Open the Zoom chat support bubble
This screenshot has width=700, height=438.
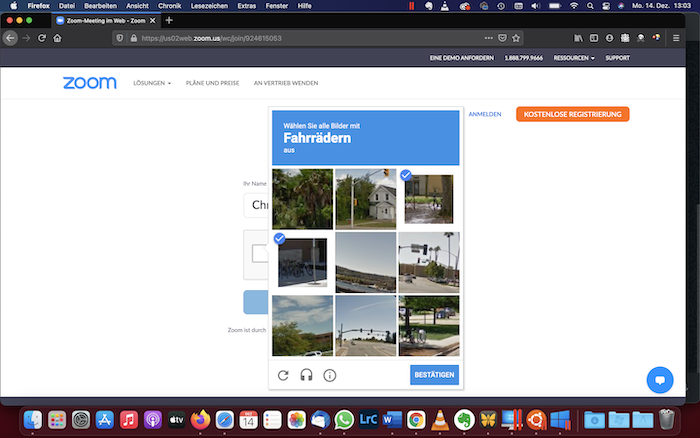tap(659, 380)
